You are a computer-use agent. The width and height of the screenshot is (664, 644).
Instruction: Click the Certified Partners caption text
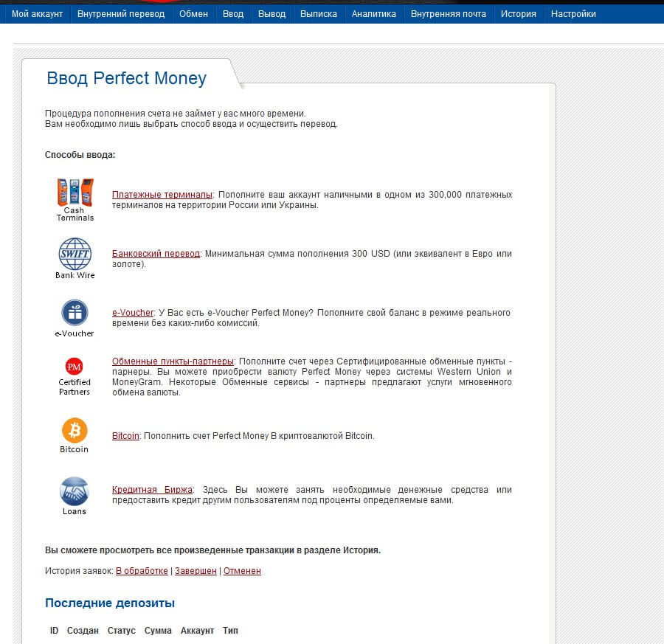pyautogui.click(x=74, y=387)
